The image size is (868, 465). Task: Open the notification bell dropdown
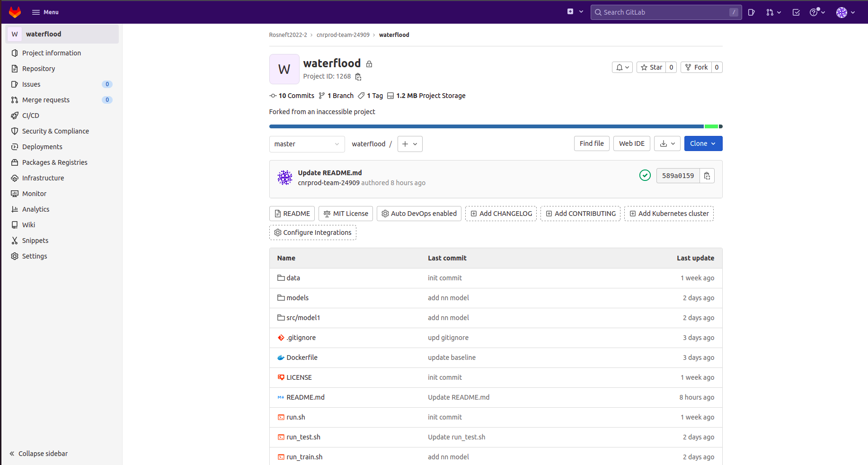[x=622, y=67]
